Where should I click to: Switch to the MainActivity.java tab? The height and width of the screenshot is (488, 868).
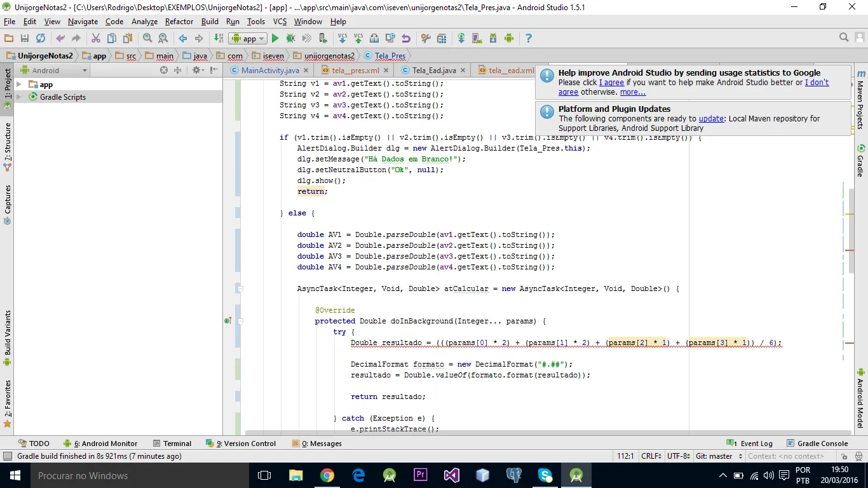269,71
